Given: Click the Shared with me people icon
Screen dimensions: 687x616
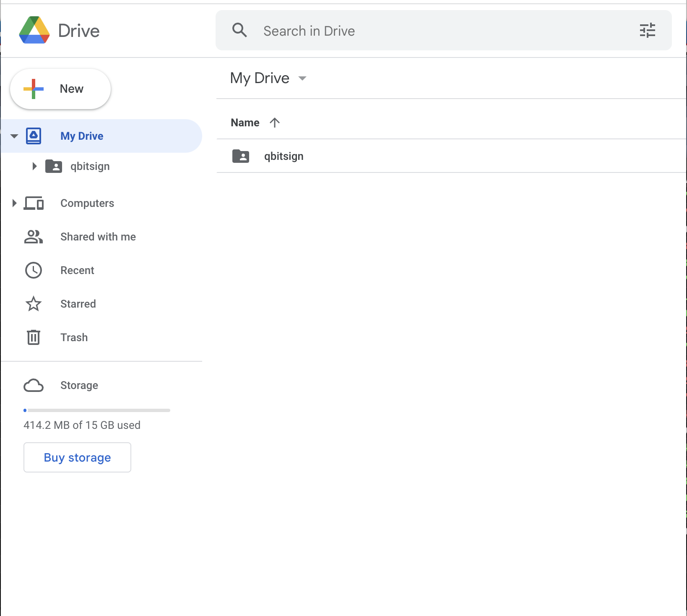Looking at the screenshot, I should [x=34, y=237].
